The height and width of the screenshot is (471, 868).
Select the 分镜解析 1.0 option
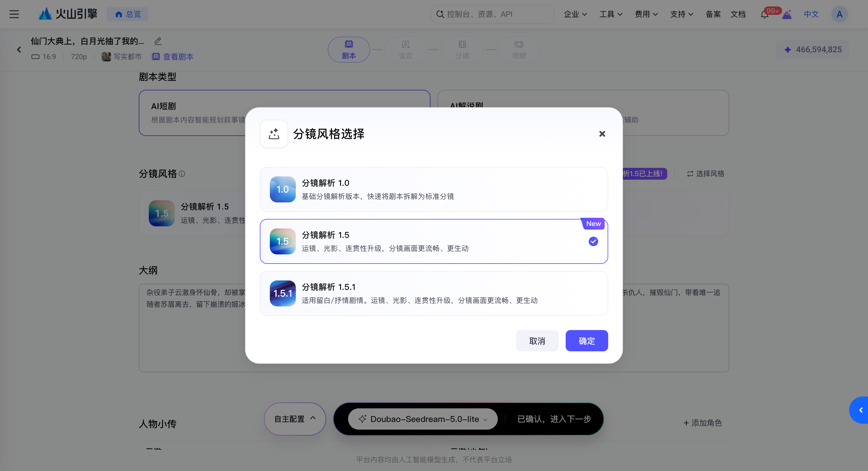tap(434, 189)
